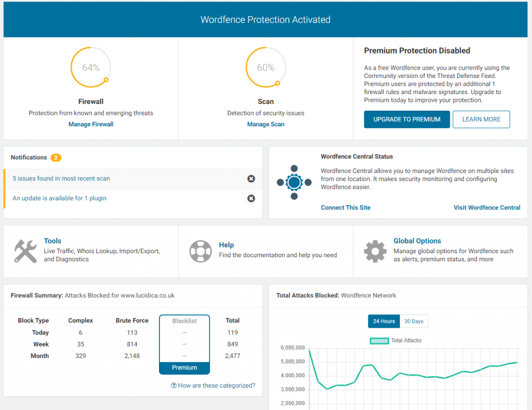
Task: Open the Manage Scan link
Action: 265,124
